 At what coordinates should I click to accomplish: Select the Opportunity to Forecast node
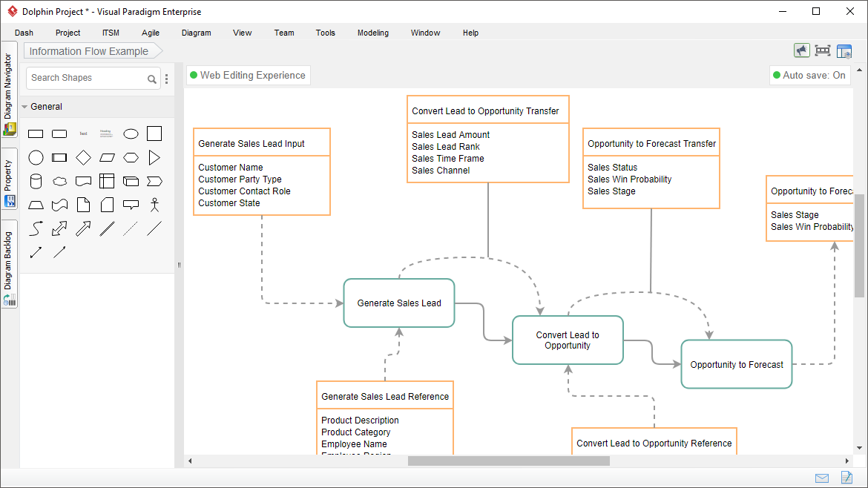coord(736,365)
